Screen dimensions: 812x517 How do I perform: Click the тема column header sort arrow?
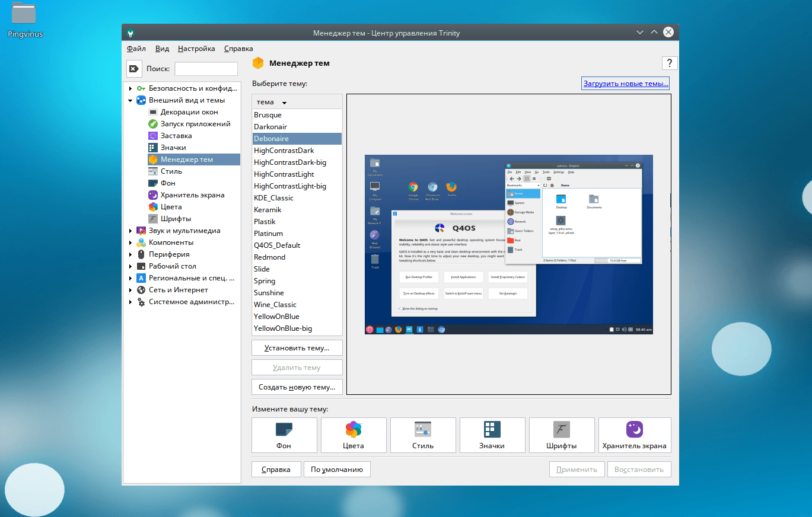[x=285, y=103]
